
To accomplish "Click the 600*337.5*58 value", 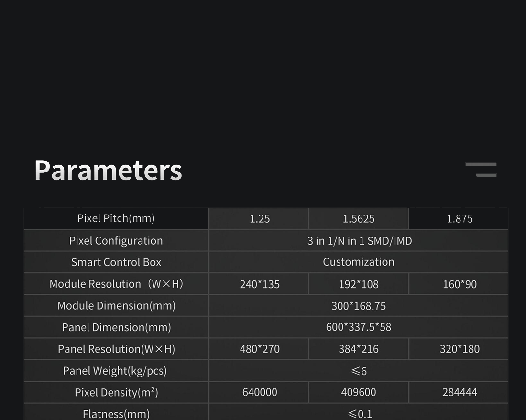I will point(359,327).
